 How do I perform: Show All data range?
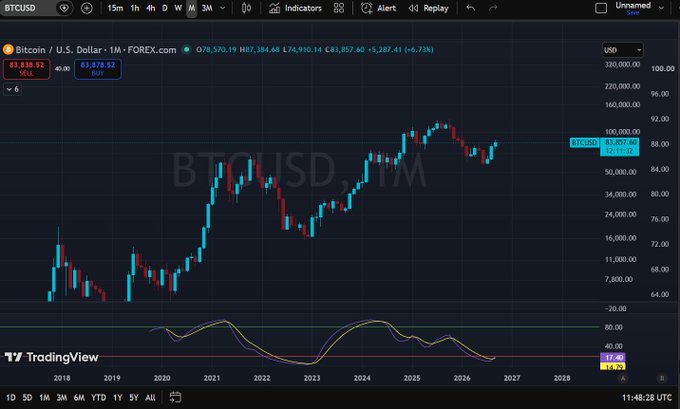pyautogui.click(x=150, y=398)
